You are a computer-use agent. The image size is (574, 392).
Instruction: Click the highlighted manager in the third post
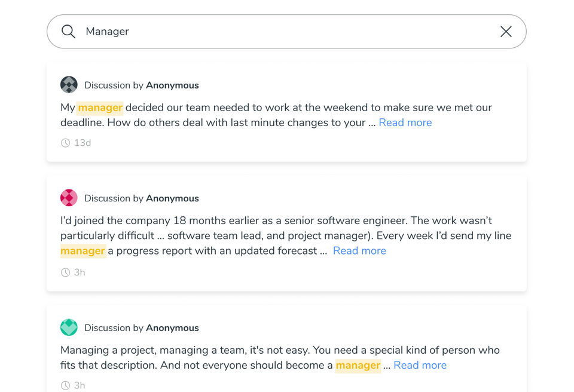coord(358,365)
